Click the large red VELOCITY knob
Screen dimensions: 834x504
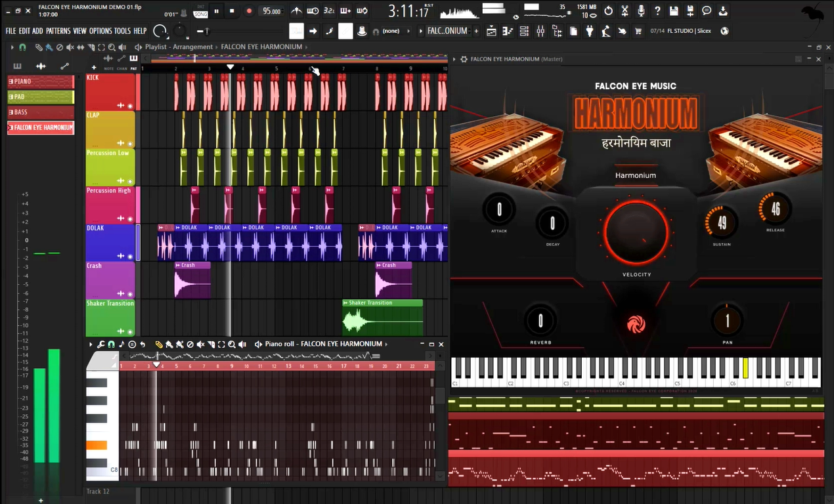636,233
